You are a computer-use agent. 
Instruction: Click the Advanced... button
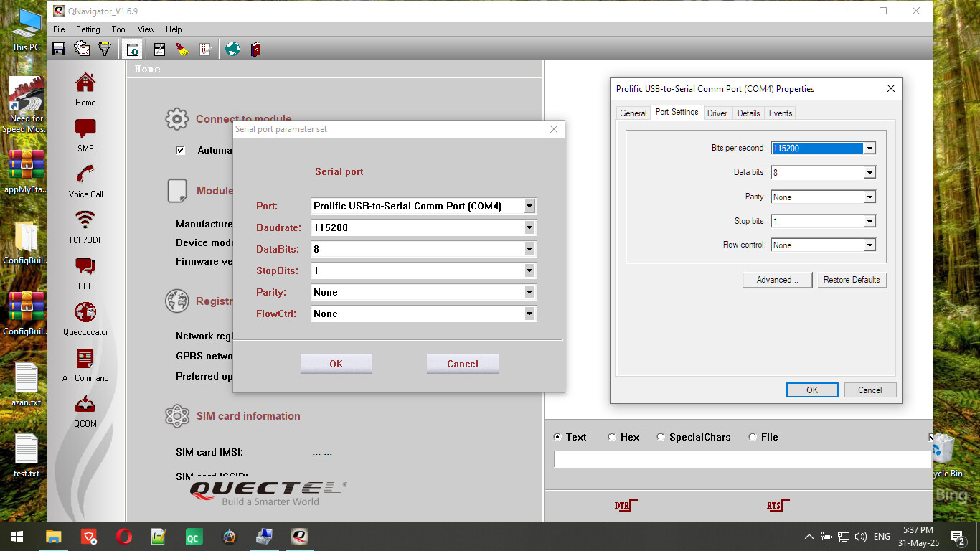778,280
